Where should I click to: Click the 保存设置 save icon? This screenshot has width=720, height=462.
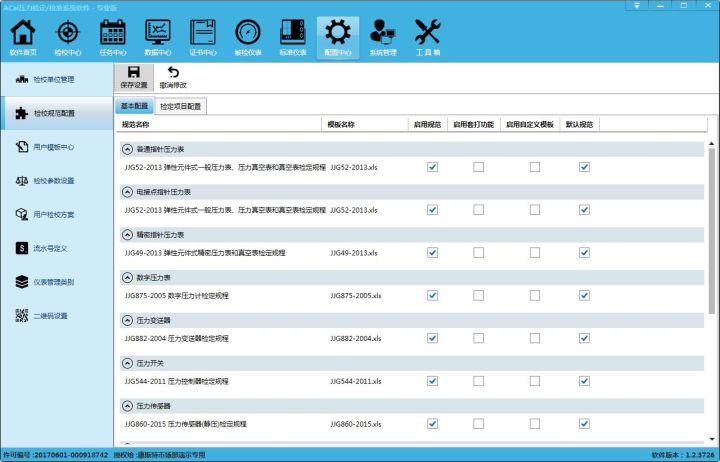pyautogui.click(x=133, y=77)
